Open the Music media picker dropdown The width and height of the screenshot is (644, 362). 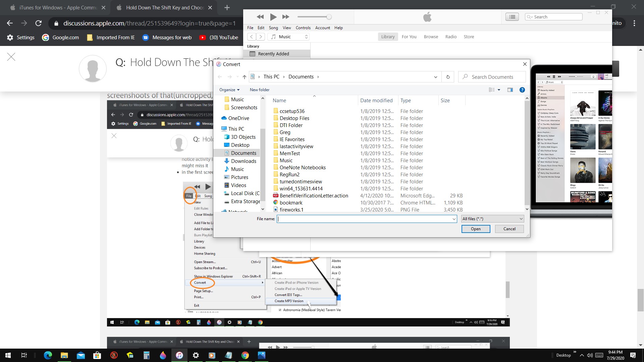[290, 37]
